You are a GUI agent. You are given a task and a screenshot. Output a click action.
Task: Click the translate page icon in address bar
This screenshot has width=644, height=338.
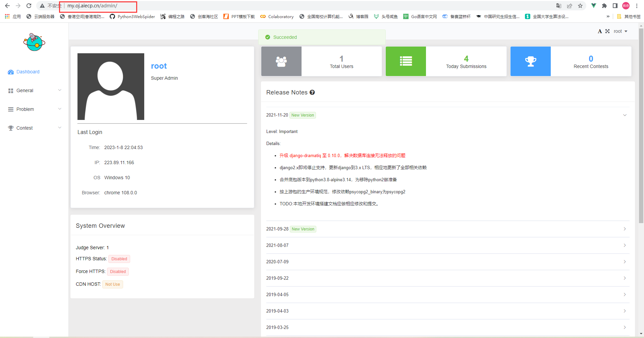click(x=559, y=6)
